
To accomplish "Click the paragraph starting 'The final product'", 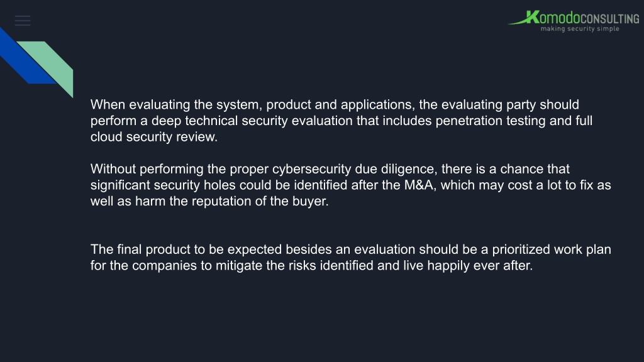I will click(x=351, y=257).
